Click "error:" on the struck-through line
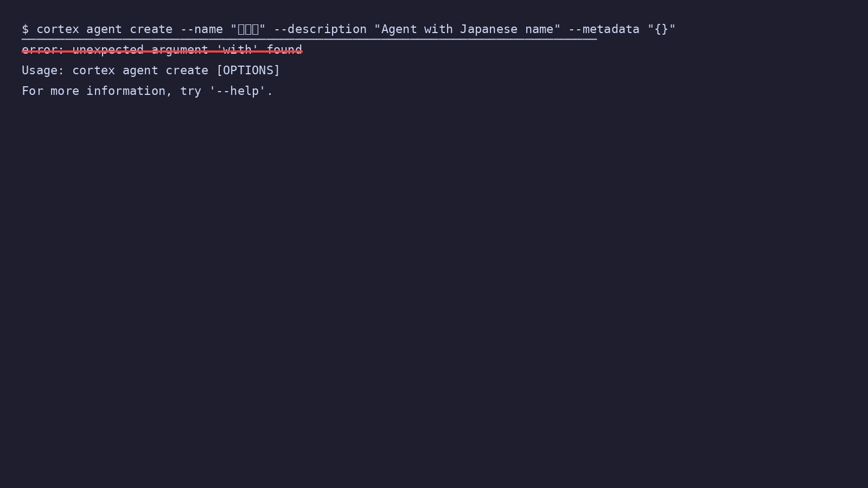 [43, 50]
